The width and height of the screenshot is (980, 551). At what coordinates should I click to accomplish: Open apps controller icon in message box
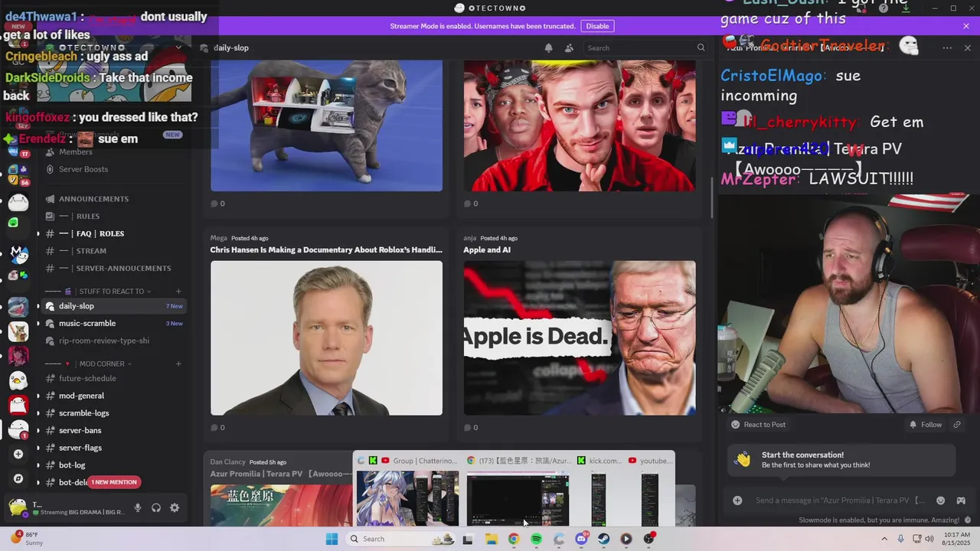click(x=961, y=500)
